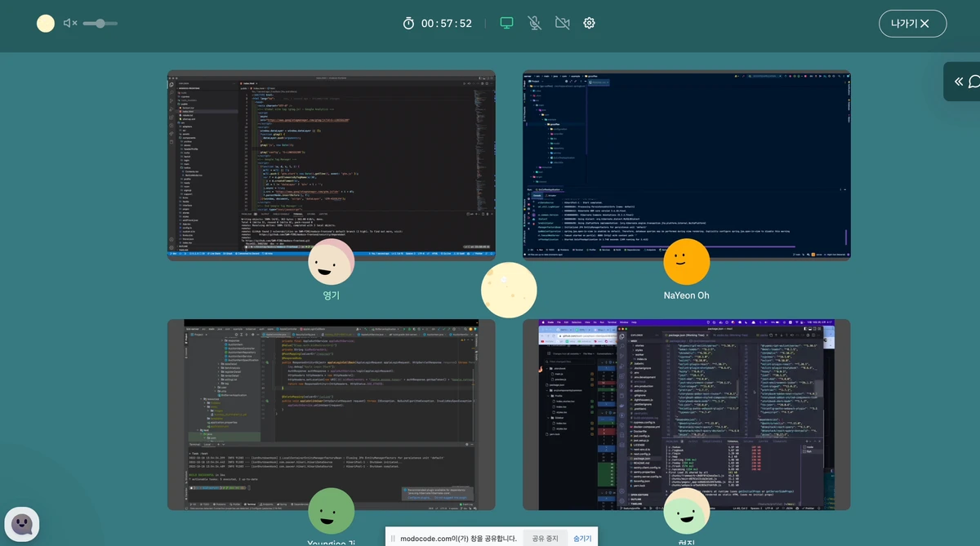
Task: Toggle the green screen share icon
Action: point(507,23)
